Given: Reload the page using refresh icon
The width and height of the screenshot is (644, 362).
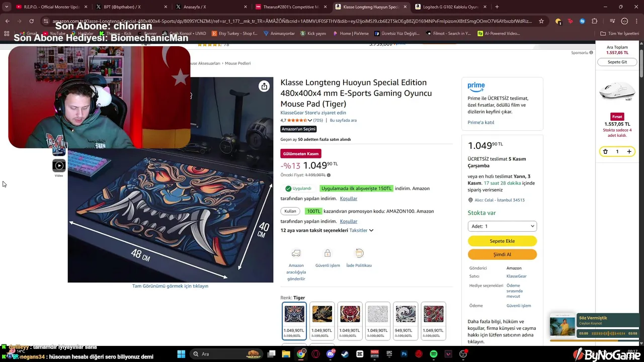Looking at the screenshot, I should [31, 21].
